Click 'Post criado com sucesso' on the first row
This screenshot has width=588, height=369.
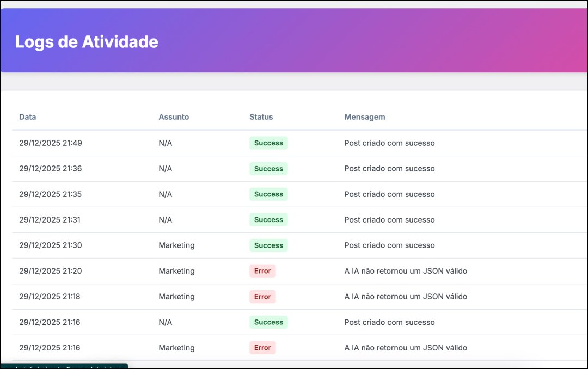[389, 143]
